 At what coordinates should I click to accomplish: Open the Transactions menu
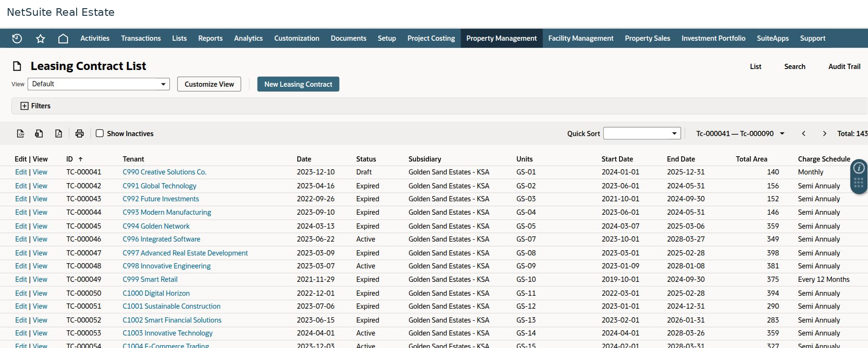point(141,38)
